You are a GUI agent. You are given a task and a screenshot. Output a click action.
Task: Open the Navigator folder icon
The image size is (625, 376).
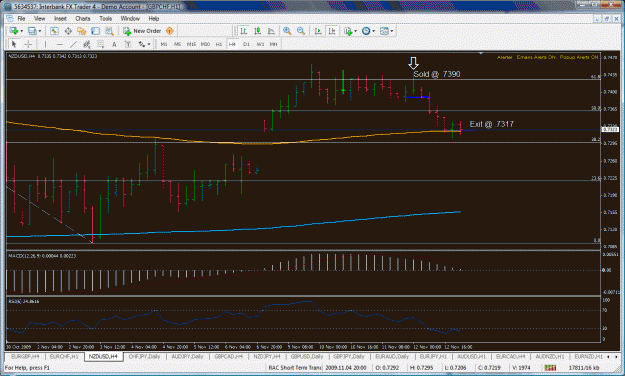point(82,31)
